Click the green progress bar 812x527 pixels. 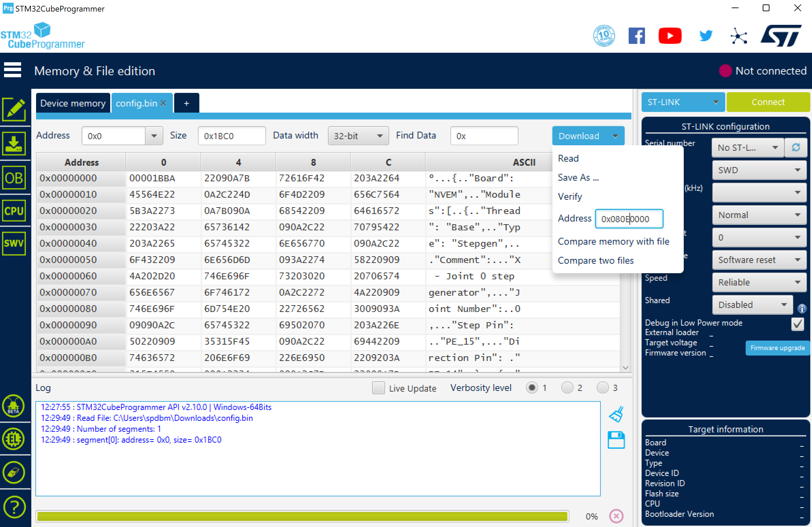[302, 516]
